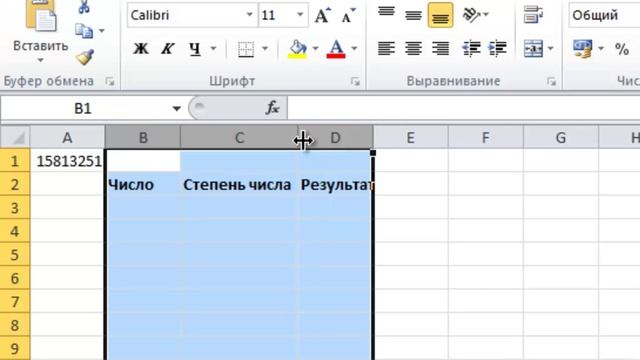Select column D header
This screenshot has height=360, width=640.
tap(336, 138)
